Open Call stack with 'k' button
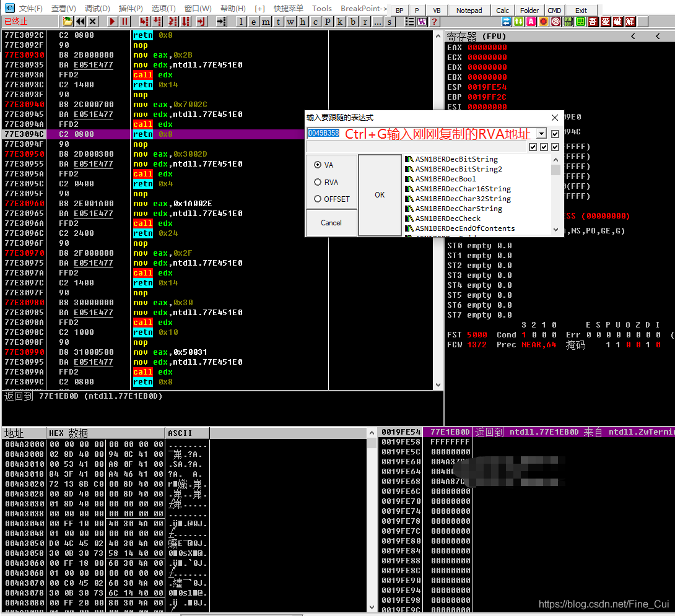This screenshot has height=616, width=675. [340, 22]
